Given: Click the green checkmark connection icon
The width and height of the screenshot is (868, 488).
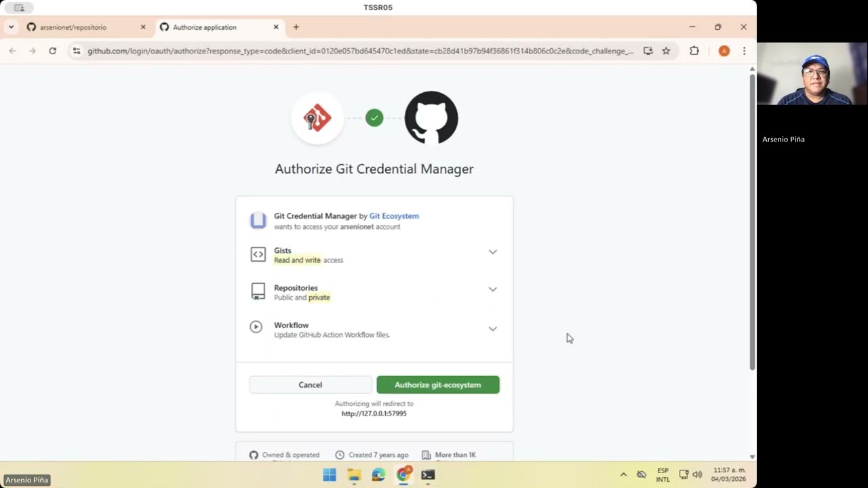Looking at the screenshot, I should (374, 118).
